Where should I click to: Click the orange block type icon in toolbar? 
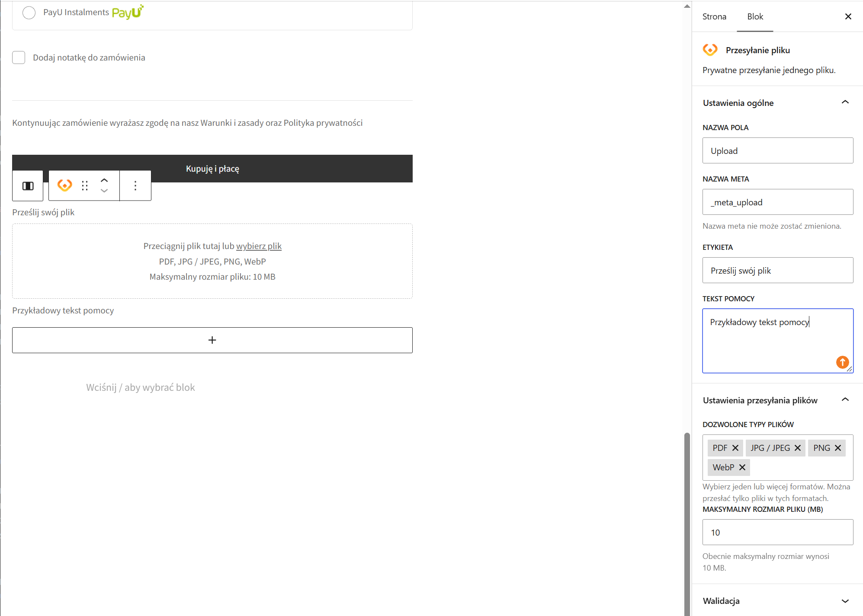pyautogui.click(x=65, y=185)
